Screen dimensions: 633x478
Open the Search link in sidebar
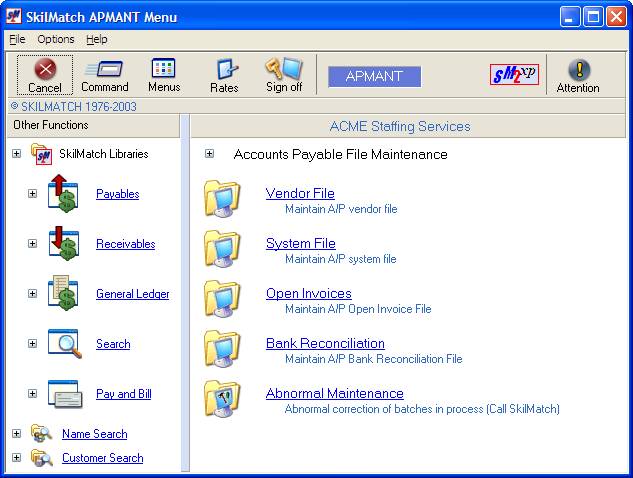(x=113, y=344)
